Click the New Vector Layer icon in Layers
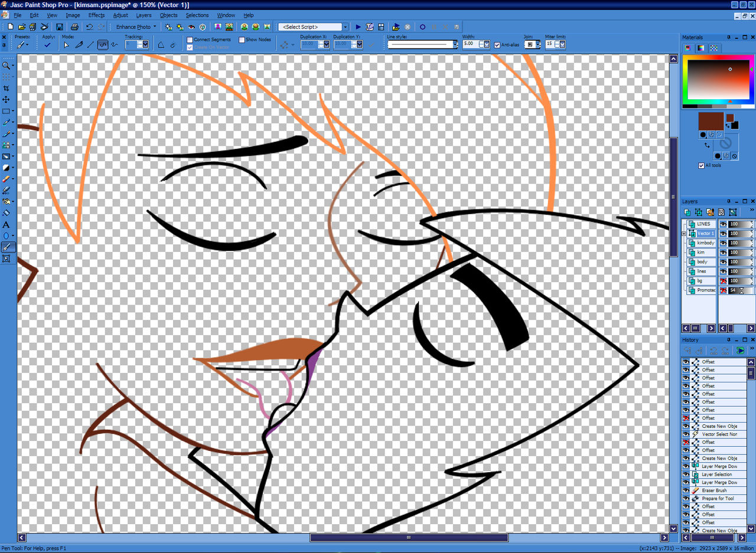This screenshot has width=756, height=553. [x=699, y=212]
